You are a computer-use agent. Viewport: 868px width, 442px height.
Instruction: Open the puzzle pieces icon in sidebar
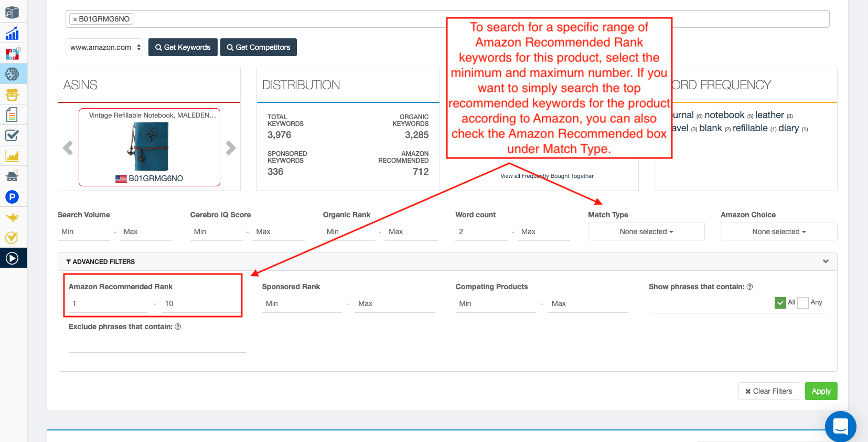pyautogui.click(x=12, y=54)
